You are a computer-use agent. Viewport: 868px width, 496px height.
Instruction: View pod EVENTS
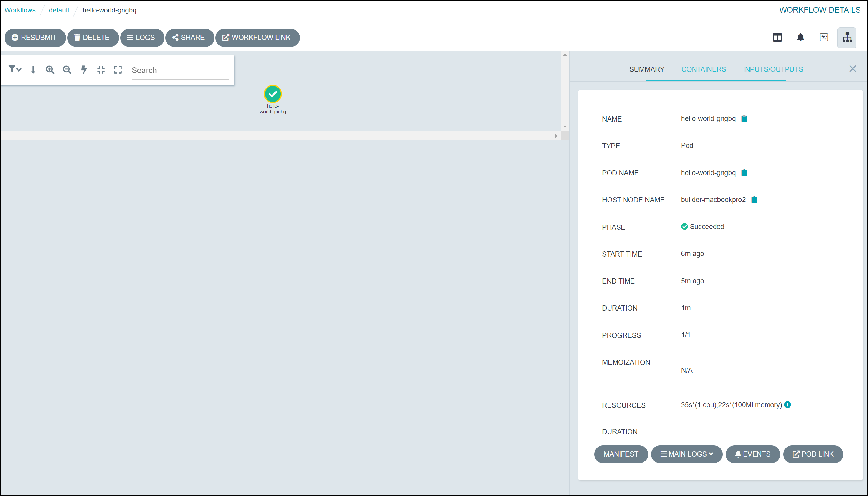[x=753, y=454]
